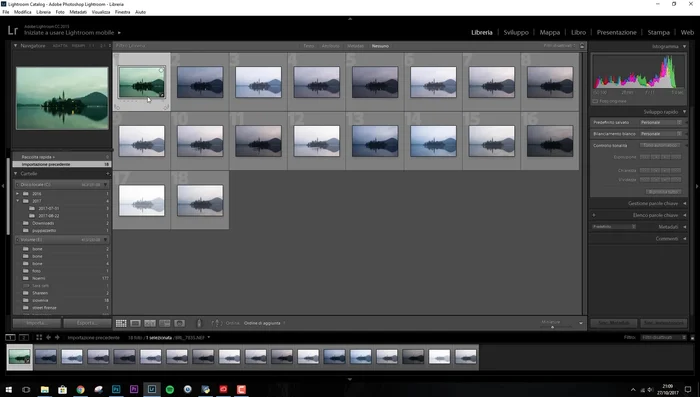Open Metadati preset Predefinito dropdown
Viewport: 700px width, 397px height.
coord(614,227)
